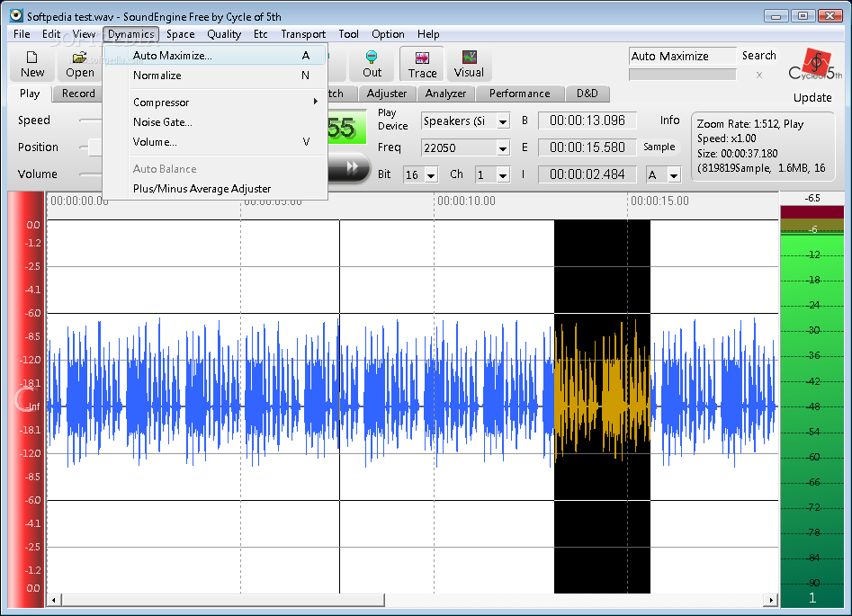Screen dimensions: 852x616
Task: Switch to the Performance tab
Action: tap(519, 94)
